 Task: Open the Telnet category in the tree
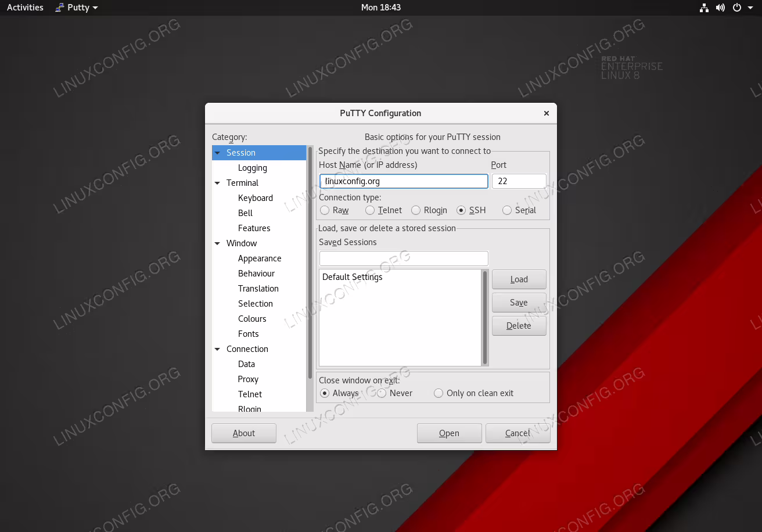(x=250, y=394)
